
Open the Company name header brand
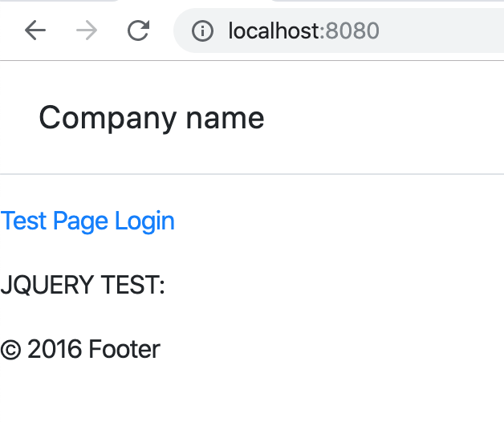(x=151, y=118)
